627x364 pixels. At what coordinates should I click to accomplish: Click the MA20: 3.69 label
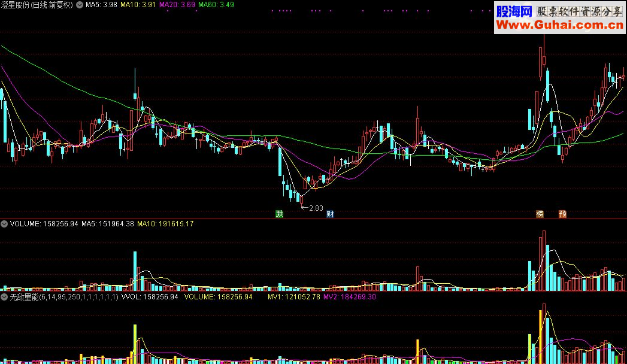[177, 5]
